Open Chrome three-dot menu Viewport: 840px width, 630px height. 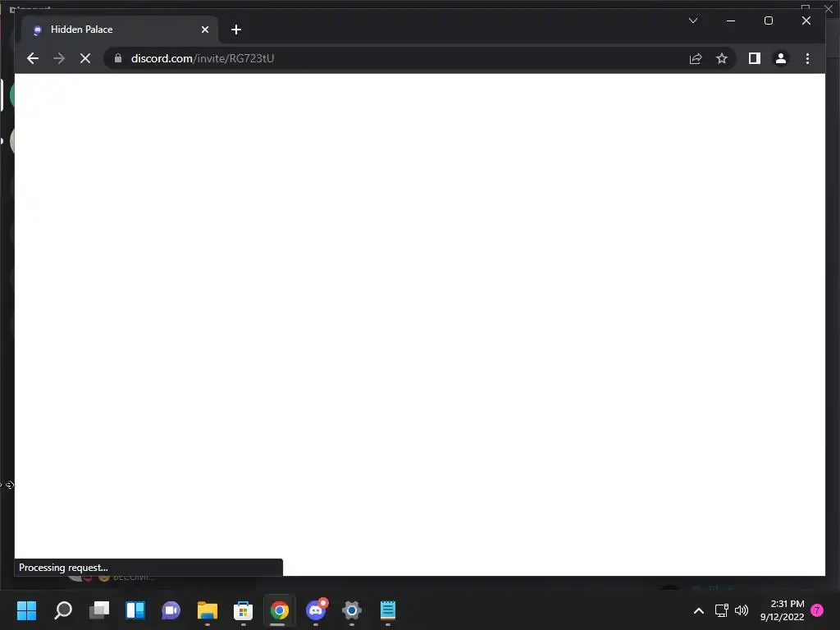click(807, 58)
